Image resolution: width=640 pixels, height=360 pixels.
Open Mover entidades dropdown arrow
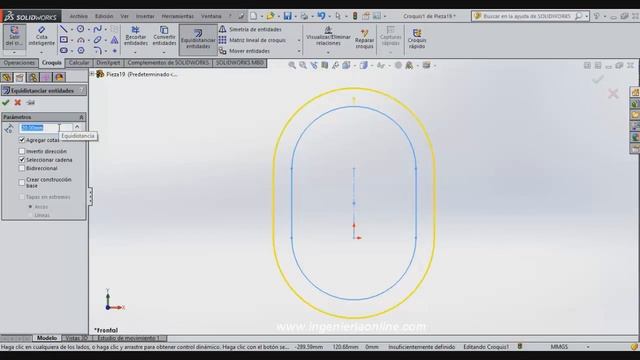pyautogui.click(x=299, y=51)
